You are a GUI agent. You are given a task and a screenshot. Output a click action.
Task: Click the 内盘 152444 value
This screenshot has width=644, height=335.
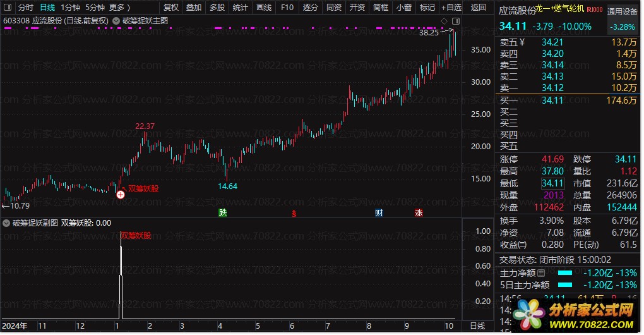(622, 207)
